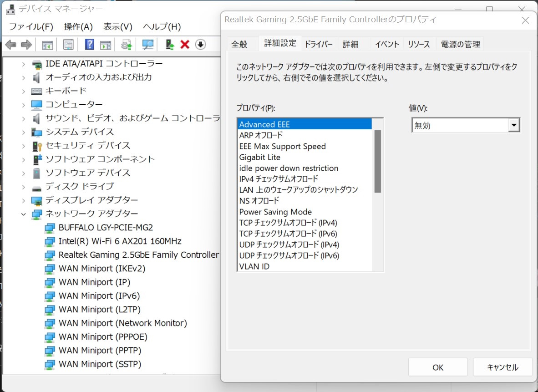Click the キャンセル button
538x392 pixels.
502,367
